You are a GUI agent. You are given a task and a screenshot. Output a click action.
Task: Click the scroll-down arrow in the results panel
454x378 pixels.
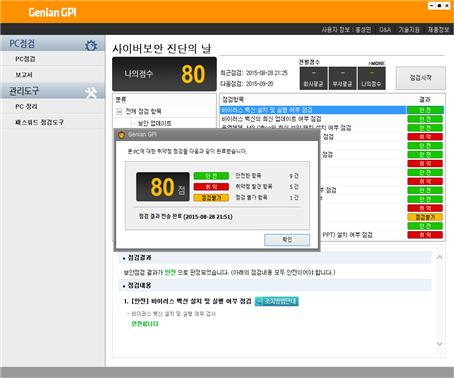click(x=440, y=343)
